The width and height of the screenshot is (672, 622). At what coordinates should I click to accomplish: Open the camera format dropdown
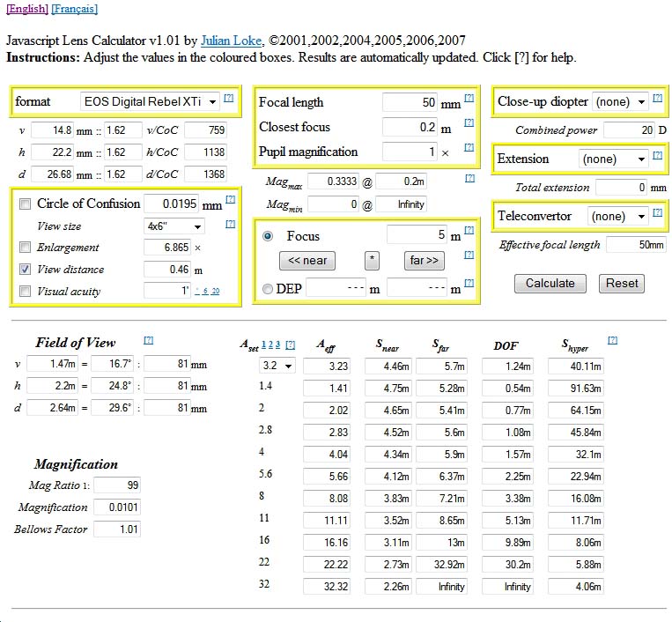(150, 102)
